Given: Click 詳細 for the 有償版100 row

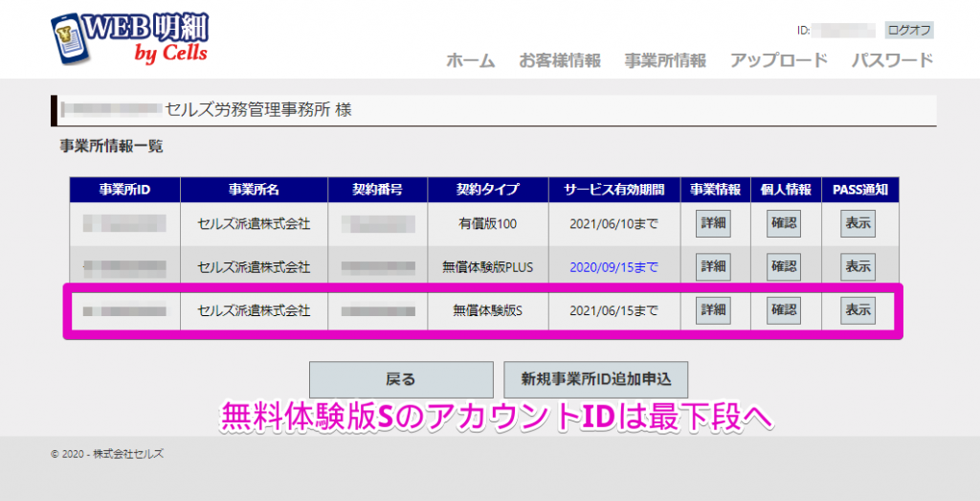Looking at the screenshot, I should [713, 223].
